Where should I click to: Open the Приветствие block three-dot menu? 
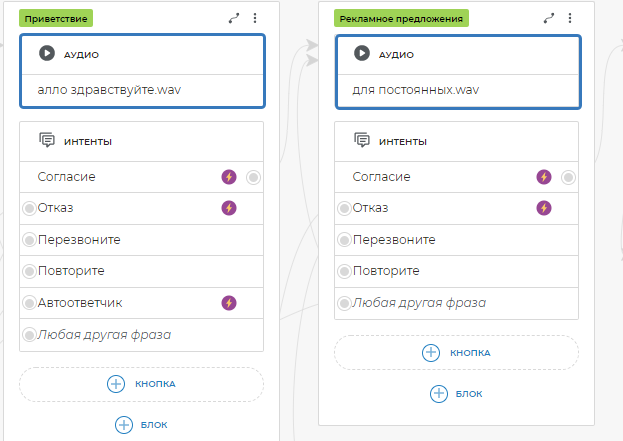254,18
